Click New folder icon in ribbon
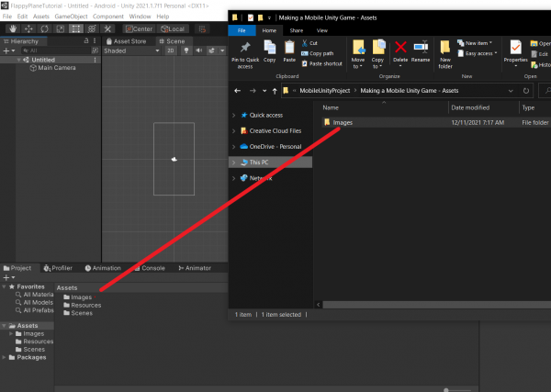 444,47
